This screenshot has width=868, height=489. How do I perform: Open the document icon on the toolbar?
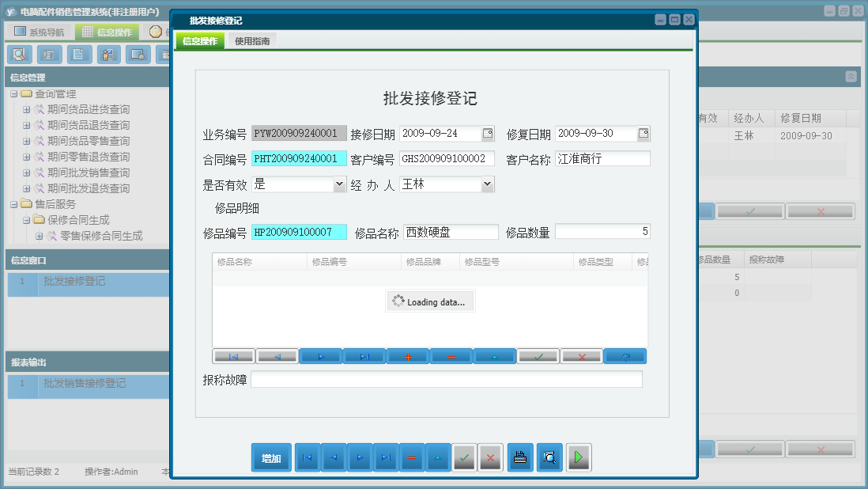79,55
